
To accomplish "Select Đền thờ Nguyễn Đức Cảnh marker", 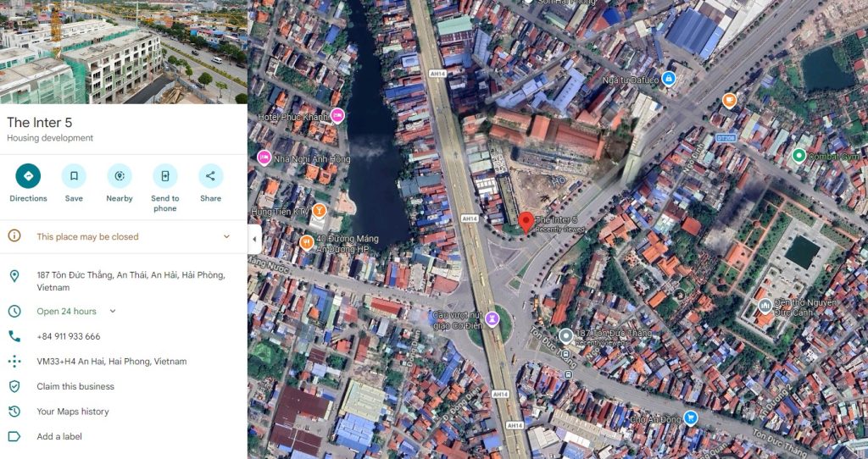I will [765, 305].
